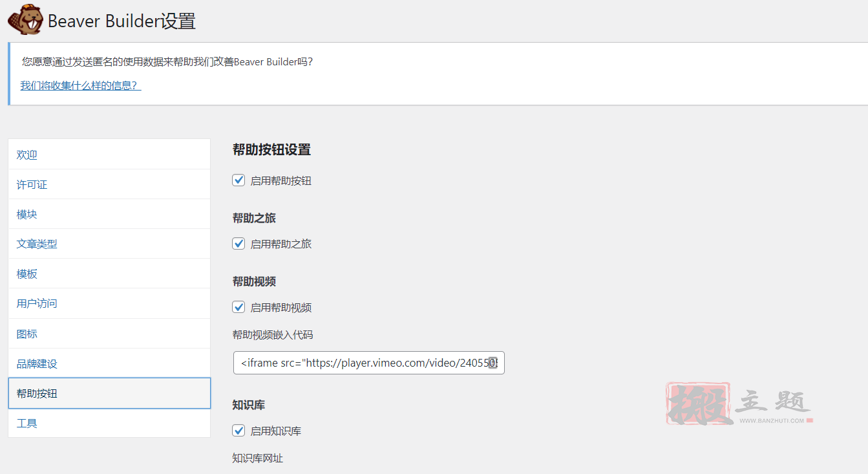
Task: Click the 帮助按钮设置 heading
Action: [x=271, y=150]
